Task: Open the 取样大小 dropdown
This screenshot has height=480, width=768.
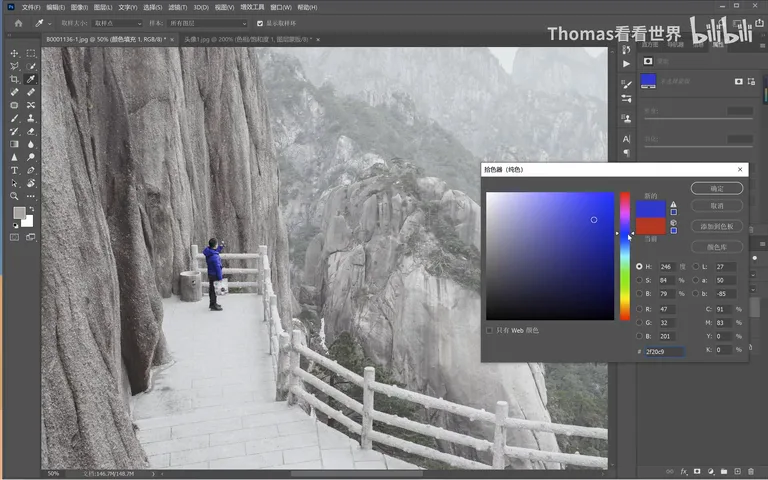Action: 117,23
